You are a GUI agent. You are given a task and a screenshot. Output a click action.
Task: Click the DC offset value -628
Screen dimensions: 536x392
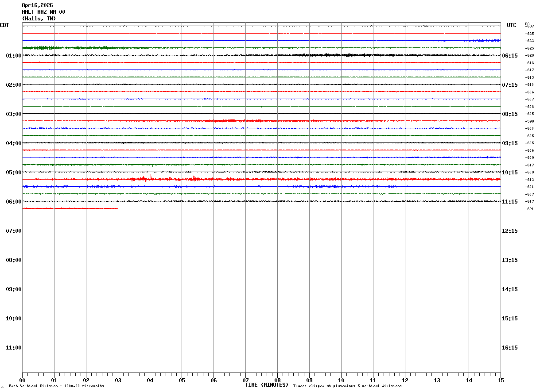coord(529,55)
